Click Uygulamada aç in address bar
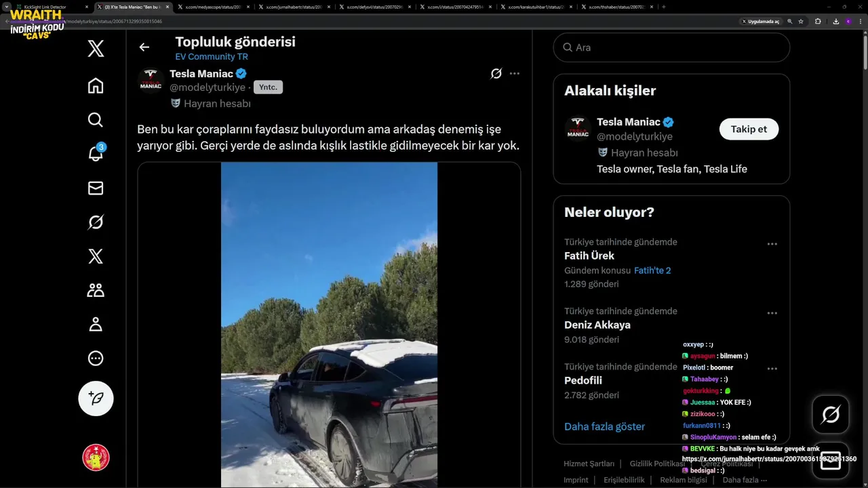 761,22
